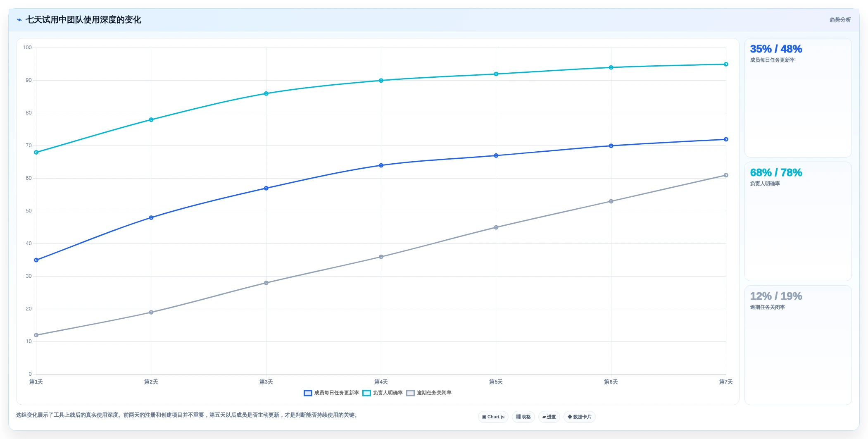Click the 100 y-axis label
This screenshot has width=868, height=439.
27,48
